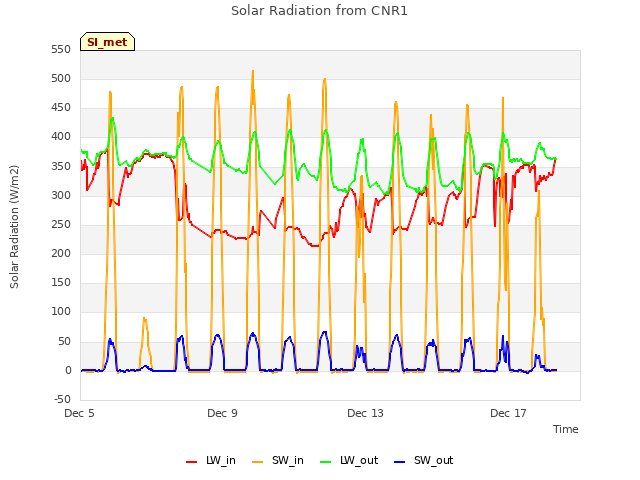
Task: Click the Dec 17 x-axis label
Action: click(x=508, y=413)
